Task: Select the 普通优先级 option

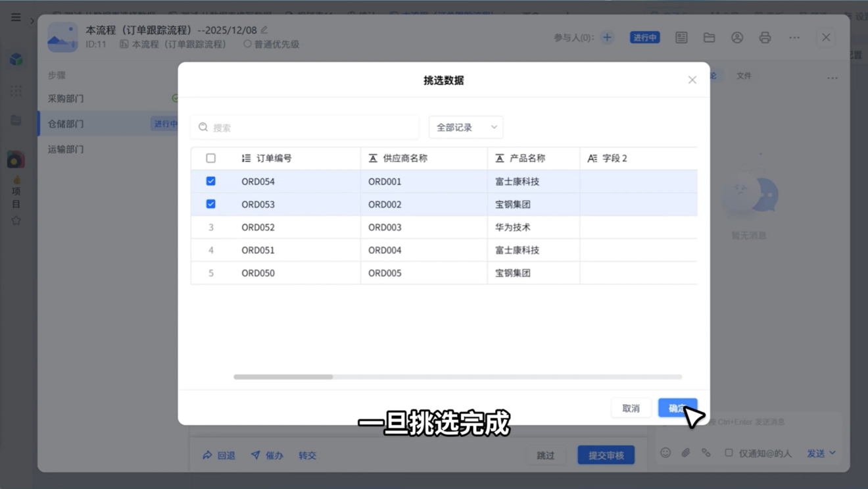Action: click(x=272, y=44)
